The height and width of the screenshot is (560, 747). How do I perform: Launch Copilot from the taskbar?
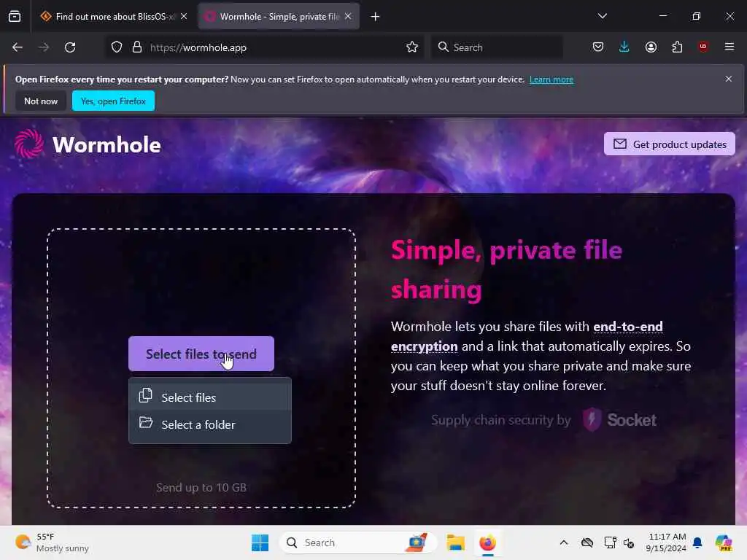[x=724, y=542]
